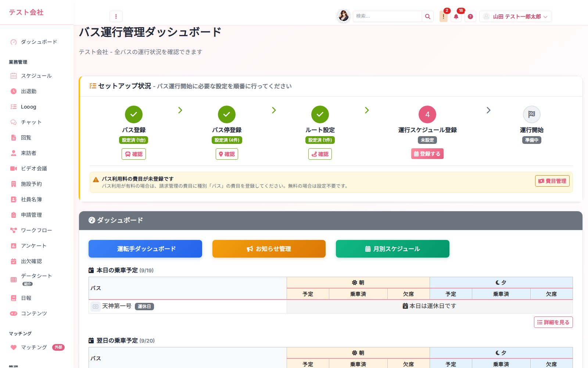This screenshot has height=368, width=588.
Task: Open スケジュール in the sidebar
Action: tap(37, 76)
